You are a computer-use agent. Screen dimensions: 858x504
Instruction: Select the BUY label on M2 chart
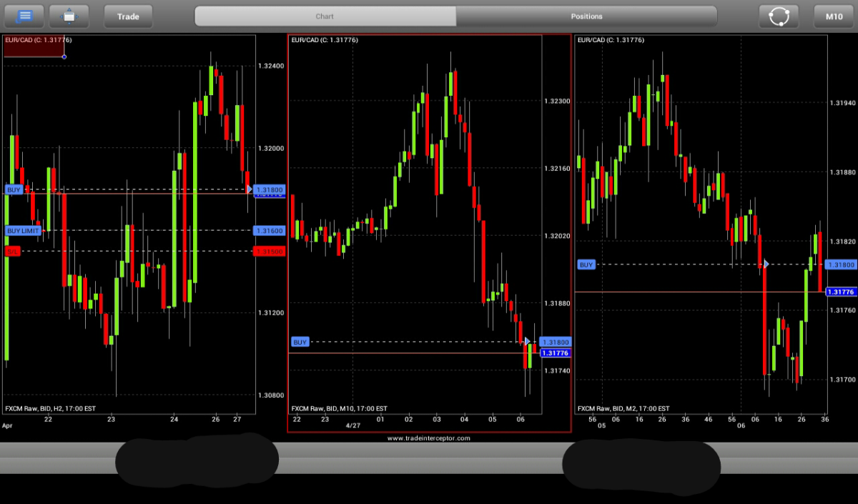pyautogui.click(x=586, y=265)
